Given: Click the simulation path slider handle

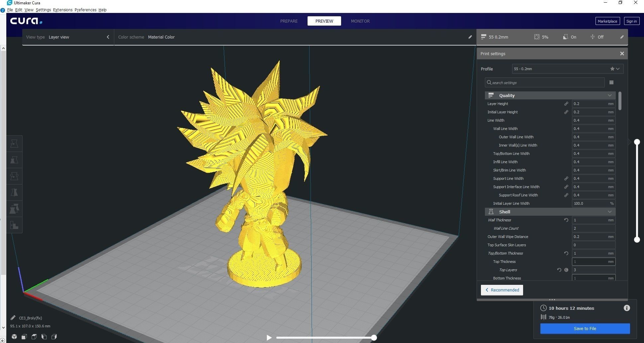Looking at the screenshot, I should coord(374,338).
